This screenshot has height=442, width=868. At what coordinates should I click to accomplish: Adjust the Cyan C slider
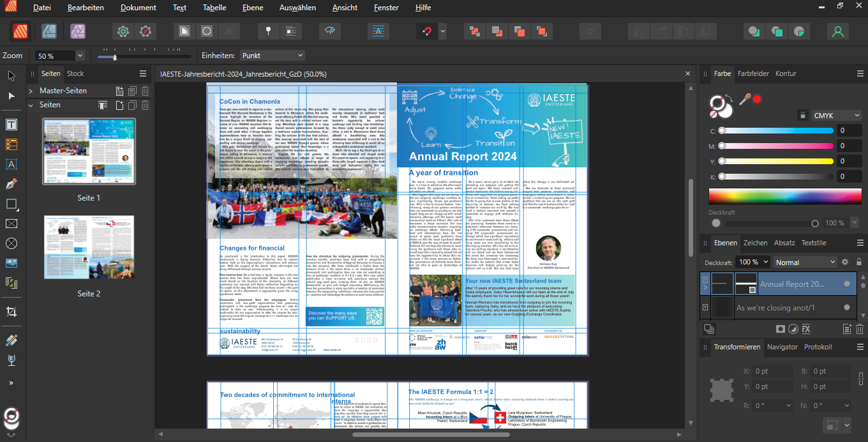(x=776, y=130)
